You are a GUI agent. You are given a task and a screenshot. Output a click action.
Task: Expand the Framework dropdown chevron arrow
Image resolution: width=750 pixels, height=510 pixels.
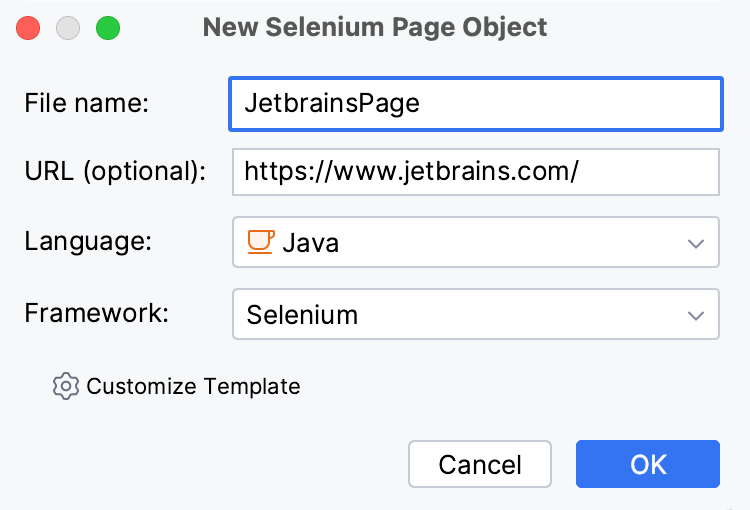696,316
